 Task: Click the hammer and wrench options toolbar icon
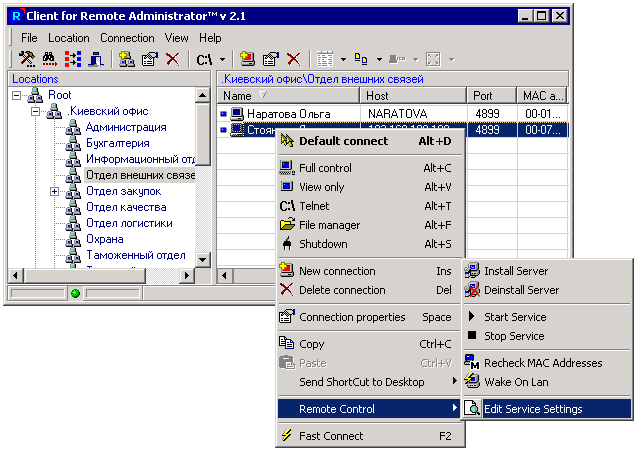tap(27, 59)
